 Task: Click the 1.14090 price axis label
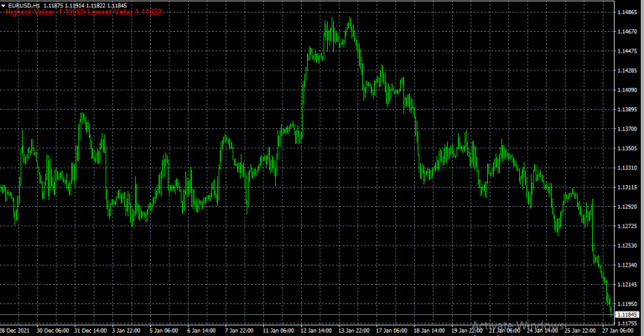(x=627, y=90)
